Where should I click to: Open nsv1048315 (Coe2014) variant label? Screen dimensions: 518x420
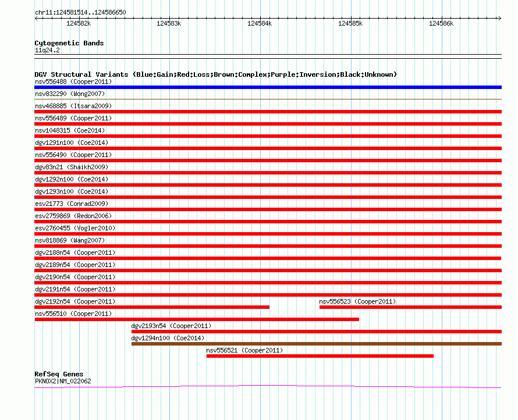tap(70, 130)
